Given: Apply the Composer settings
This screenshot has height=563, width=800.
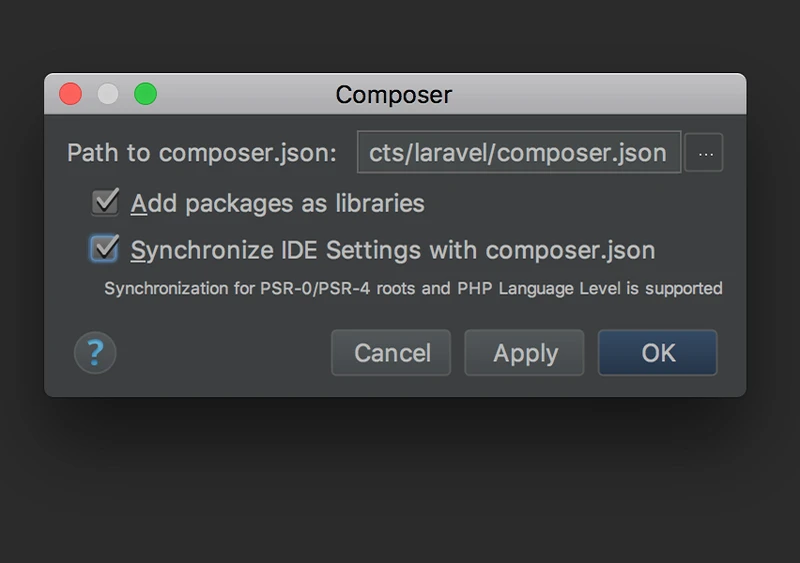Looking at the screenshot, I should (524, 353).
